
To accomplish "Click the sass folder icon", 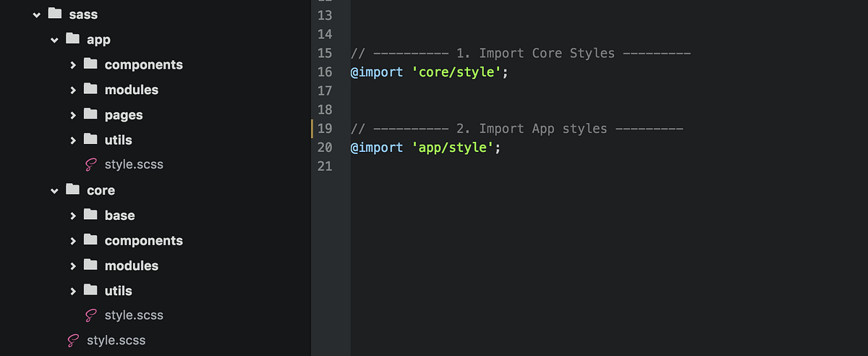I will point(54,13).
